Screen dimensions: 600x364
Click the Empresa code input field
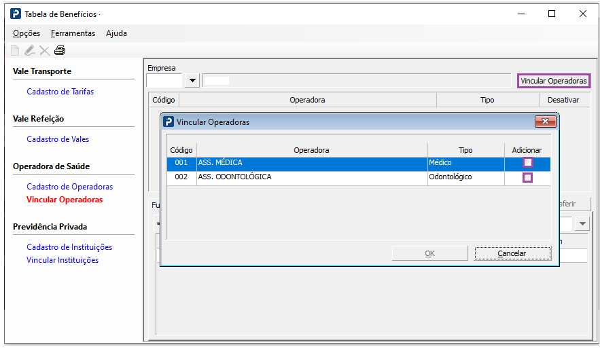coord(164,81)
